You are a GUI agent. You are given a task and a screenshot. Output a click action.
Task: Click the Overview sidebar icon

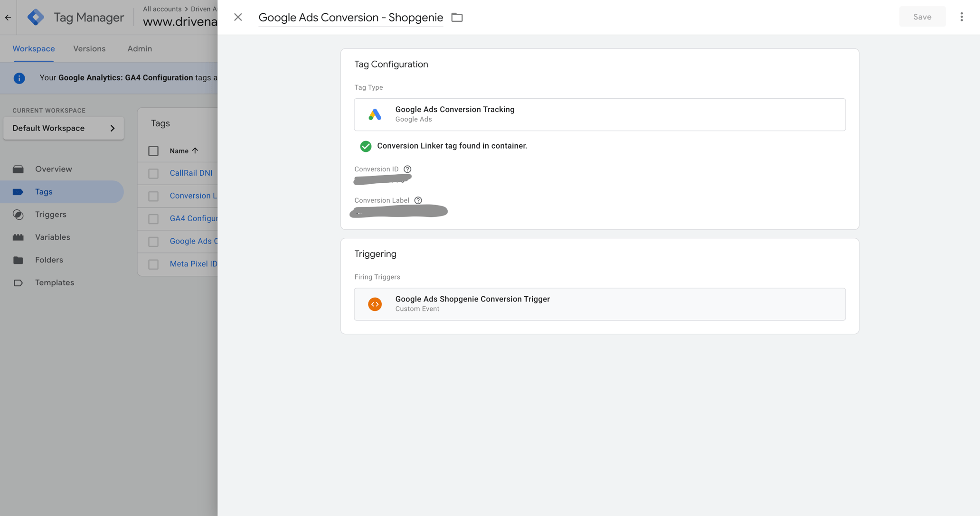(x=19, y=169)
